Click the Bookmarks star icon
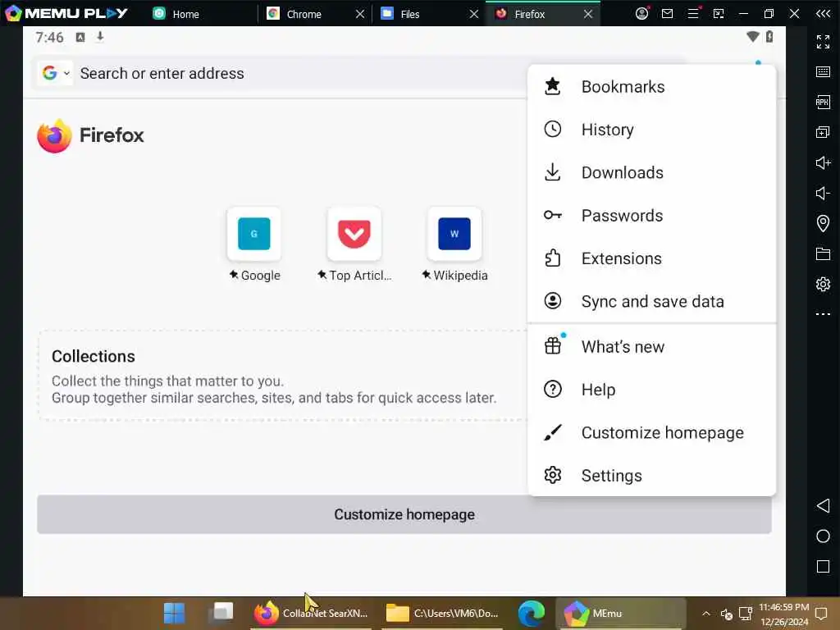The height and width of the screenshot is (630, 840). click(x=552, y=86)
